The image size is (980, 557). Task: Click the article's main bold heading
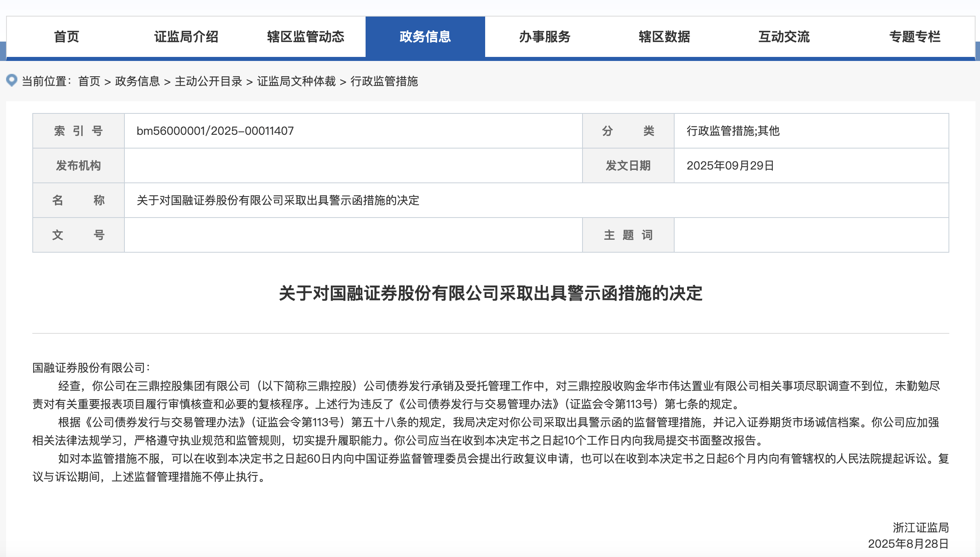click(490, 293)
